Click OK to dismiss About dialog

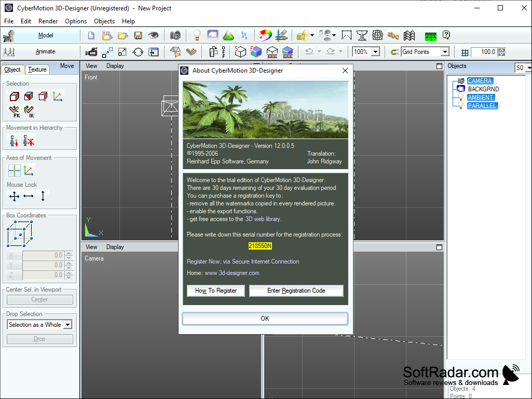265,319
